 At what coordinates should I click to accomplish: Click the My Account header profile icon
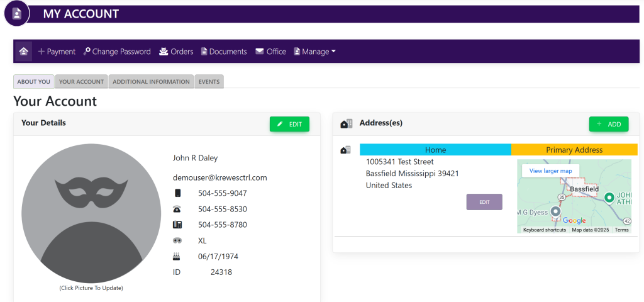(17, 14)
